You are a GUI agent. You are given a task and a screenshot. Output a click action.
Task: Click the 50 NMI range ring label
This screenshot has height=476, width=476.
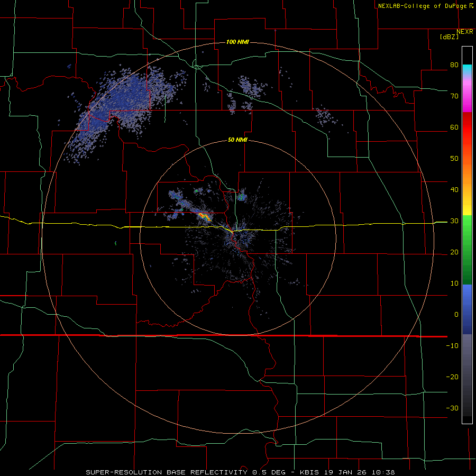pyautogui.click(x=237, y=140)
